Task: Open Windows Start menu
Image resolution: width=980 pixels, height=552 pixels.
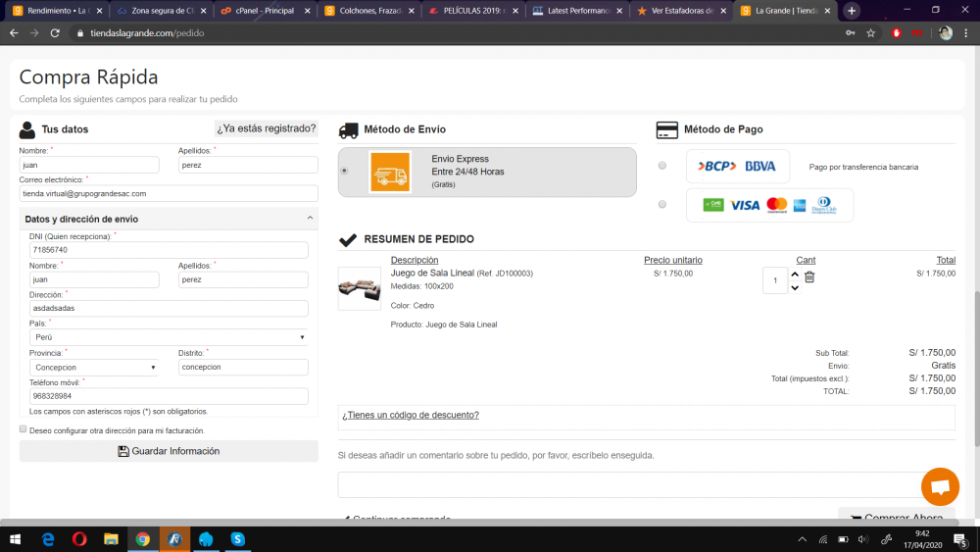Action: (x=15, y=539)
